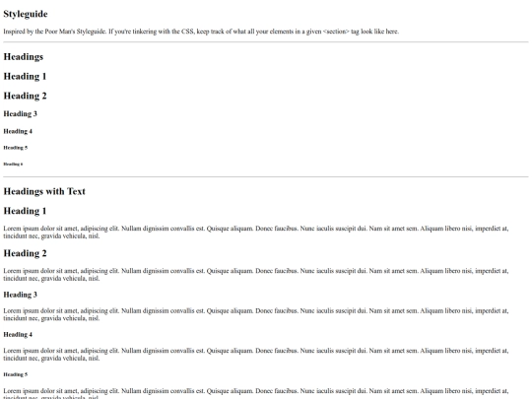This screenshot has height=399, width=532.
Task: Click the tiny Heading 6 text
Action: coord(13,165)
